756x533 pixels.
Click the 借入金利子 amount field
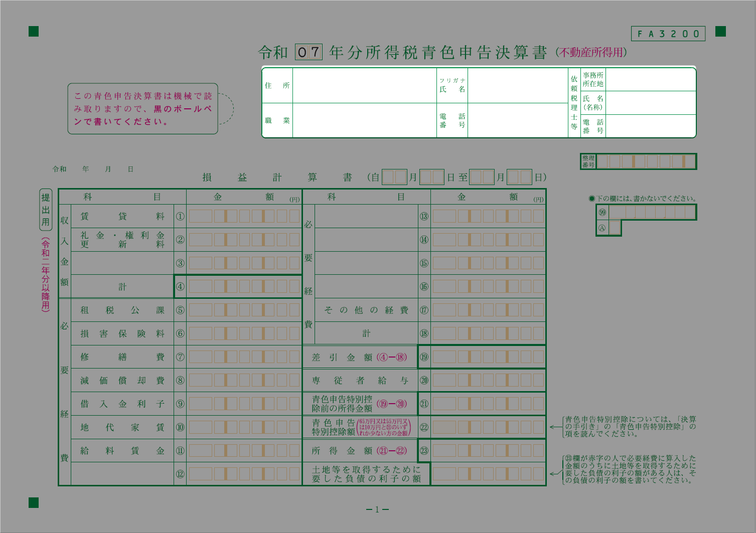point(244,404)
